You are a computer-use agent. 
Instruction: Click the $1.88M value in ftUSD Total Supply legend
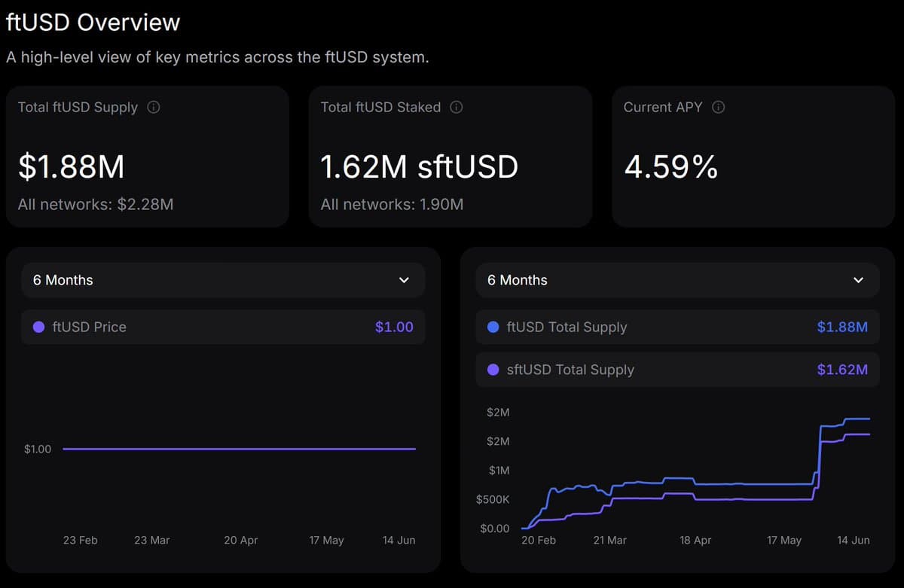pyautogui.click(x=842, y=327)
